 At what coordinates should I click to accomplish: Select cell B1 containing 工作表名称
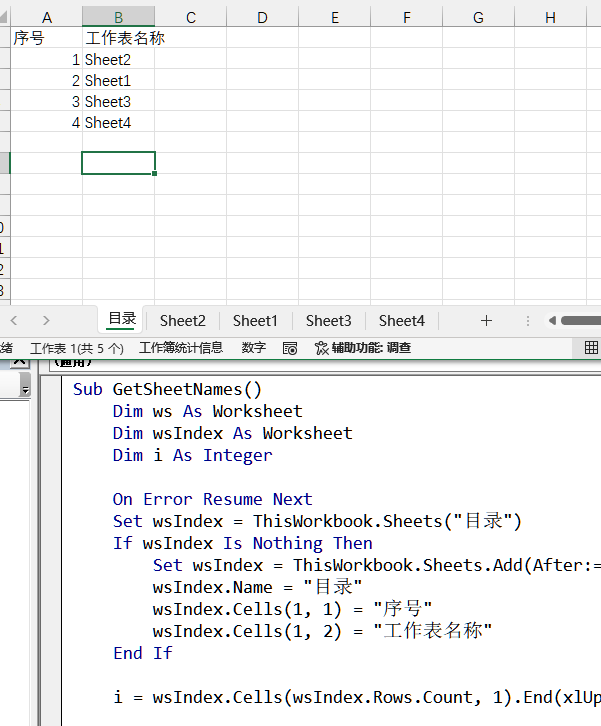pos(118,38)
